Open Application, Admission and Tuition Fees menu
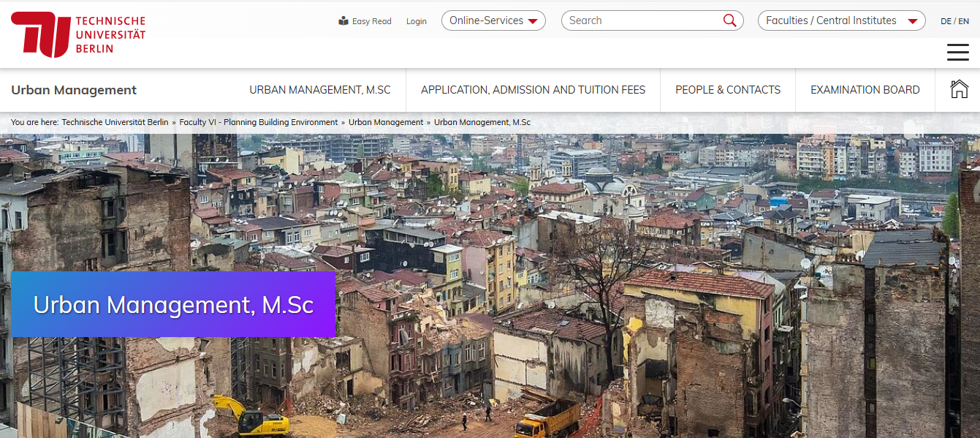The width and height of the screenshot is (980, 438). coord(533,90)
